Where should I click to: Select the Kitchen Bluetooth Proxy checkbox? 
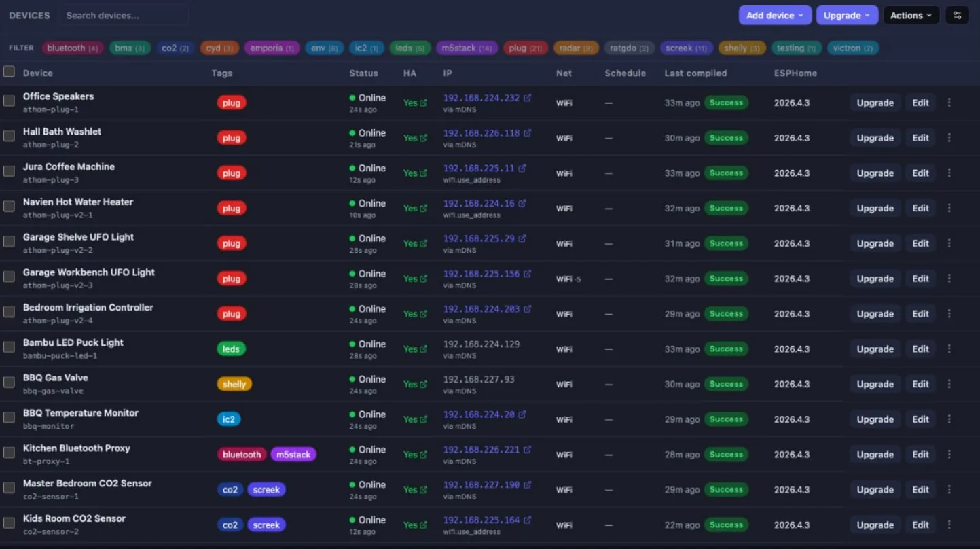9,453
